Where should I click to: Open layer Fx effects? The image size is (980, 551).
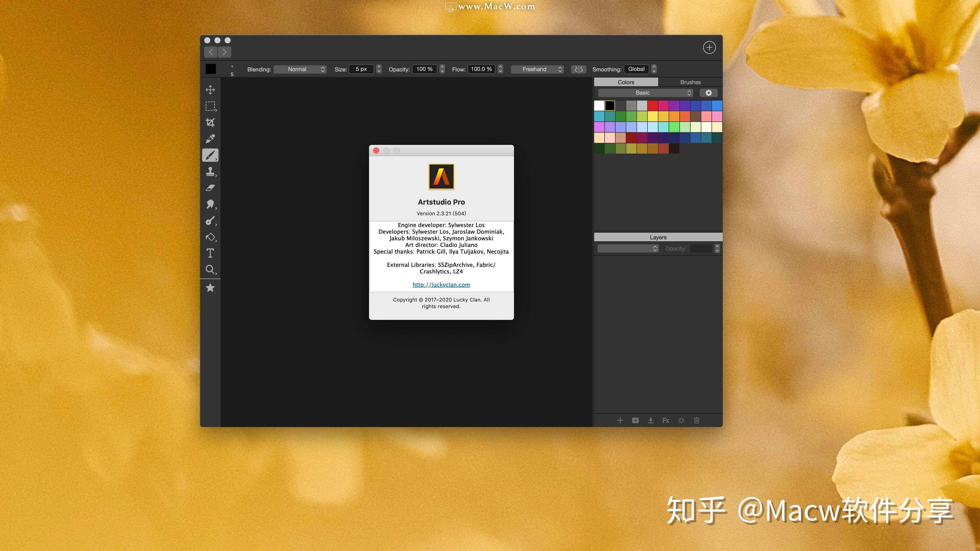666,420
